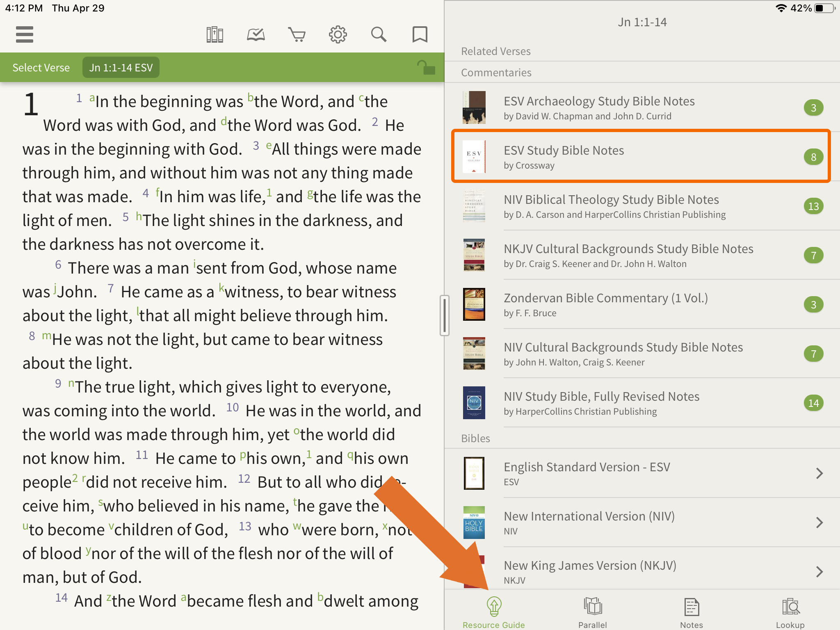Open the store cart icon
Image resolution: width=840 pixels, height=630 pixels.
click(297, 34)
